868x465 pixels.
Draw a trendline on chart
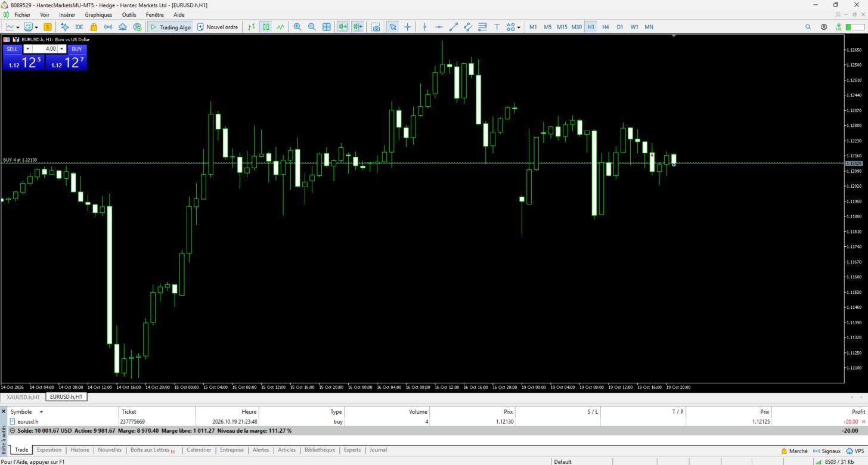[453, 27]
